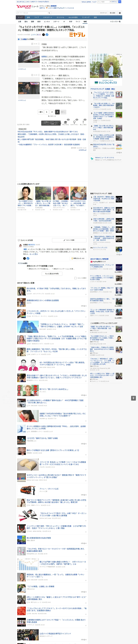The height and width of the screenshot is (644, 138).
Task: Share the article on X
Action: click(43, 35)
